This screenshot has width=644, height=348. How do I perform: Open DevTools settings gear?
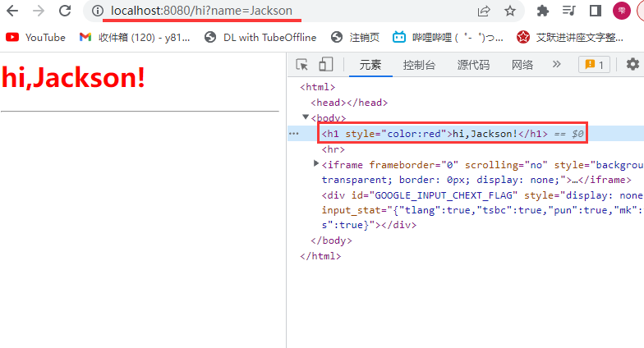[632, 65]
